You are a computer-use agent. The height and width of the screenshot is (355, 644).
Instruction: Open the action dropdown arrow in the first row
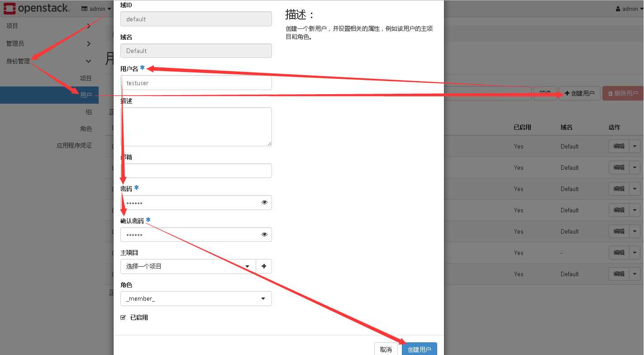635,146
